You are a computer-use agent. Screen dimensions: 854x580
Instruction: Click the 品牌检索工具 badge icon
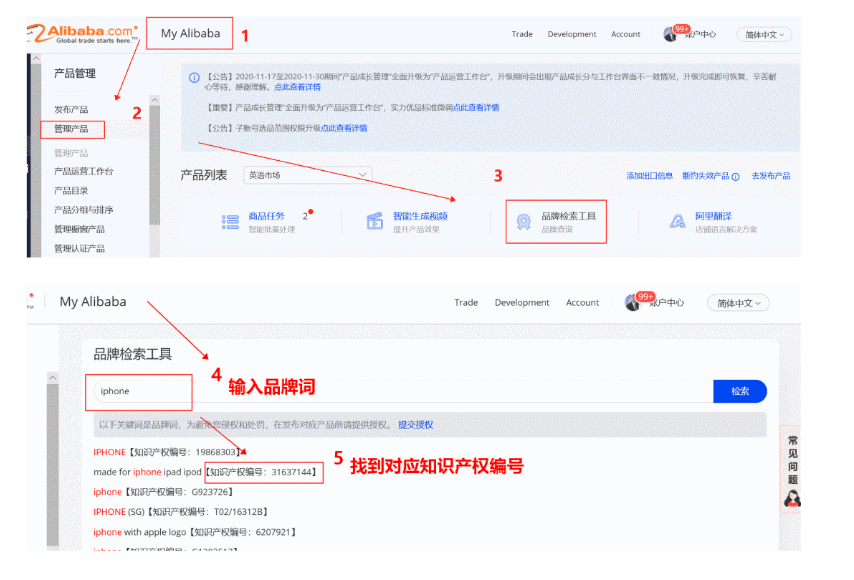click(x=524, y=222)
